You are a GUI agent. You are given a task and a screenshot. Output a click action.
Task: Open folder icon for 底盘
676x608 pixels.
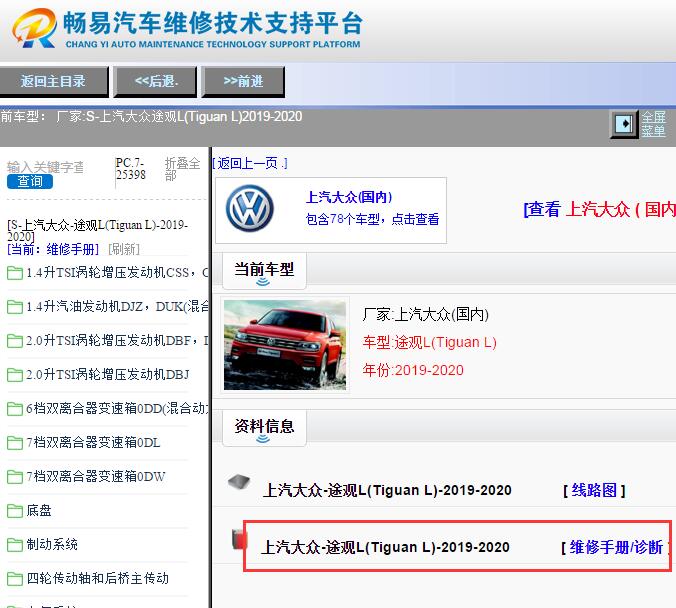point(15,511)
